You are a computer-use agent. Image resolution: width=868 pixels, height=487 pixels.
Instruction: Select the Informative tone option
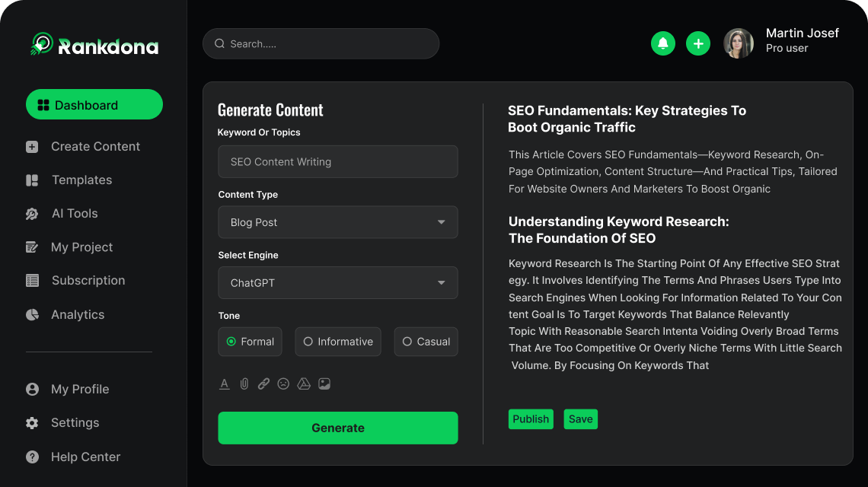(x=337, y=342)
